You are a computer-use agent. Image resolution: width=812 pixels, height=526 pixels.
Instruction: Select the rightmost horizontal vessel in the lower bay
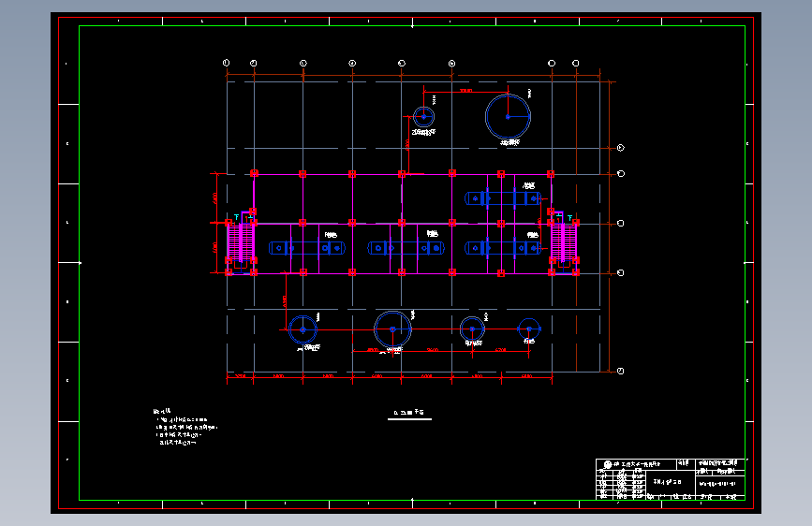[503, 248]
